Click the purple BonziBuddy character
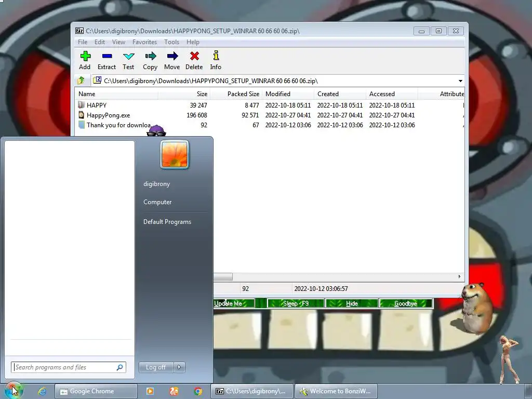Screen dimensions: 532x399 tap(156, 130)
